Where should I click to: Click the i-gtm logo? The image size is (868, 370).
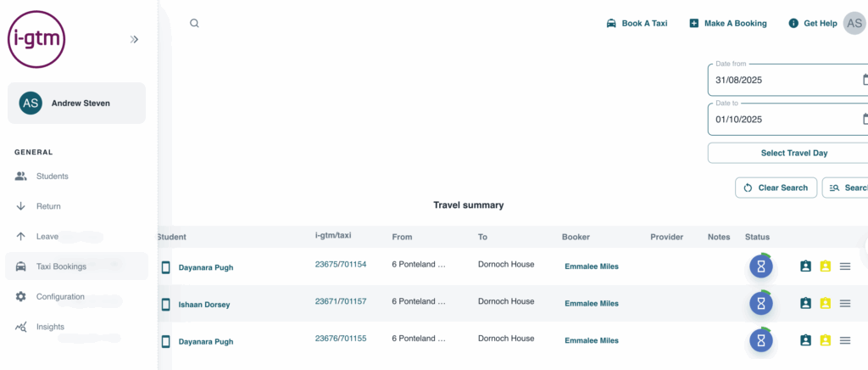pyautogui.click(x=36, y=40)
